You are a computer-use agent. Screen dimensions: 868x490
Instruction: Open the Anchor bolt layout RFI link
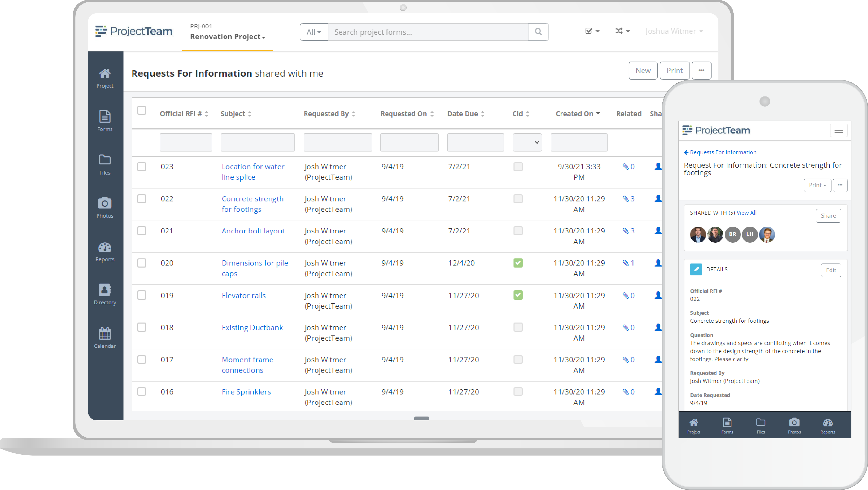pyautogui.click(x=253, y=231)
